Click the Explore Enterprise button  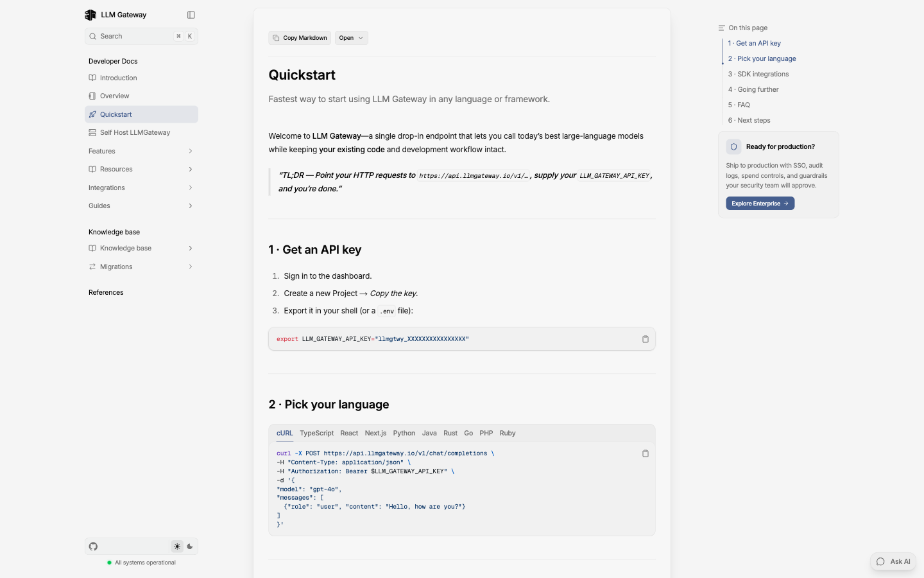point(760,204)
